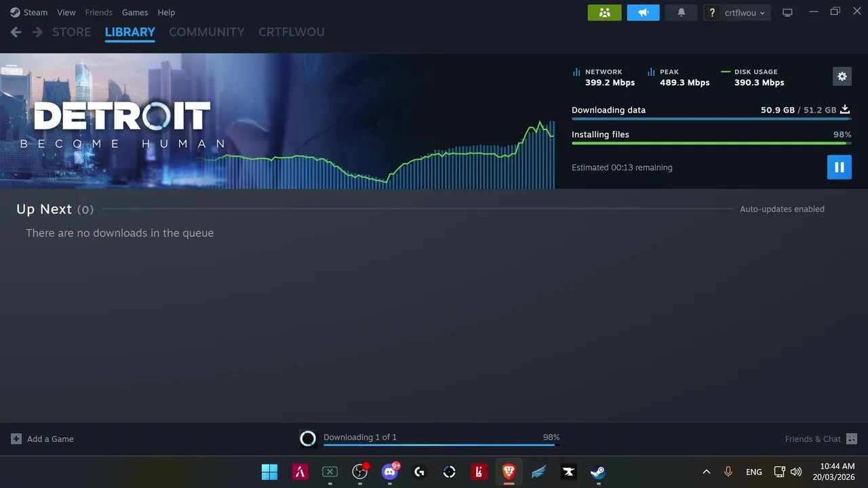Screen dimensions: 868x488
Task: Click the download arrow icon beside 51.2 GB
Action: [845, 109]
